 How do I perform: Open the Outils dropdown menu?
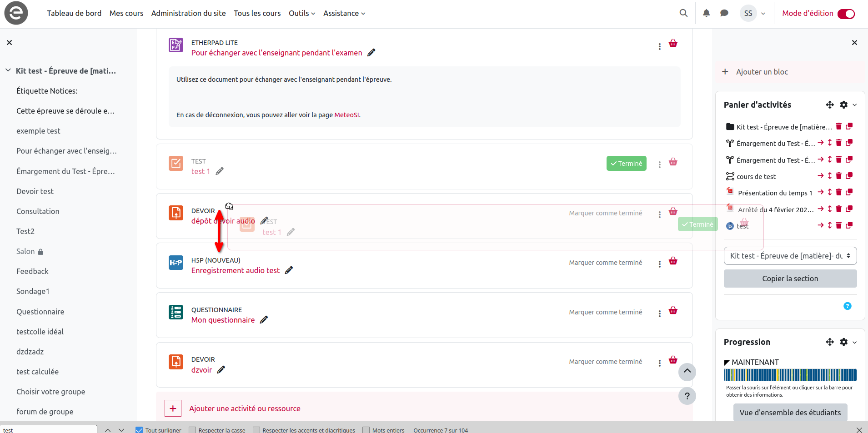point(301,13)
